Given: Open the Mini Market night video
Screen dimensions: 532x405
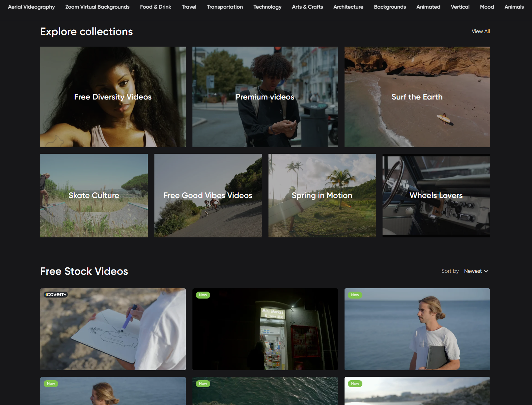Looking at the screenshot, I should (x=265, y=329).
